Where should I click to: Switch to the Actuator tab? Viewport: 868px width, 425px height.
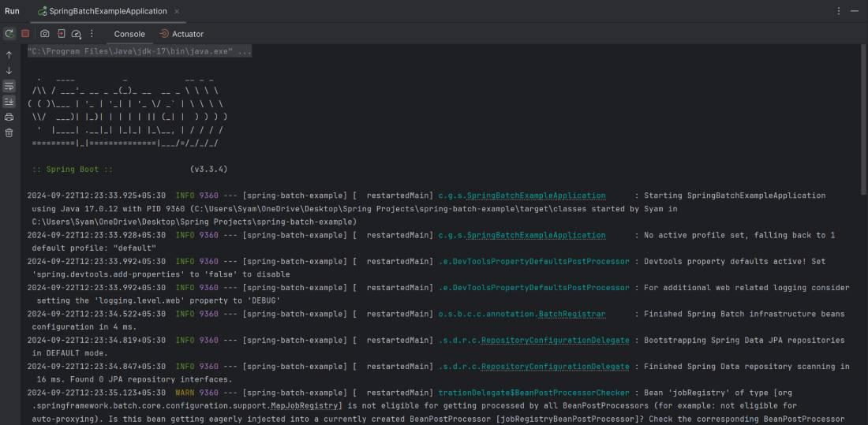click(181, 34)
